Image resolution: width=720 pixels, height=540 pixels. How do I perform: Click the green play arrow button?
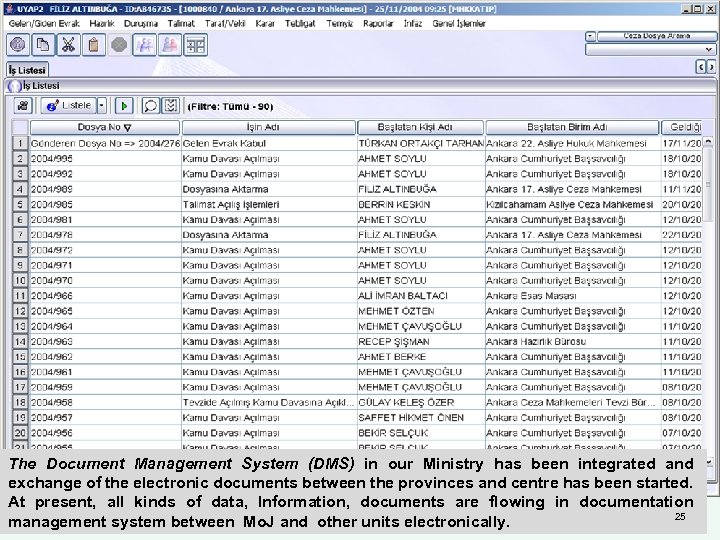pos(124,106)
